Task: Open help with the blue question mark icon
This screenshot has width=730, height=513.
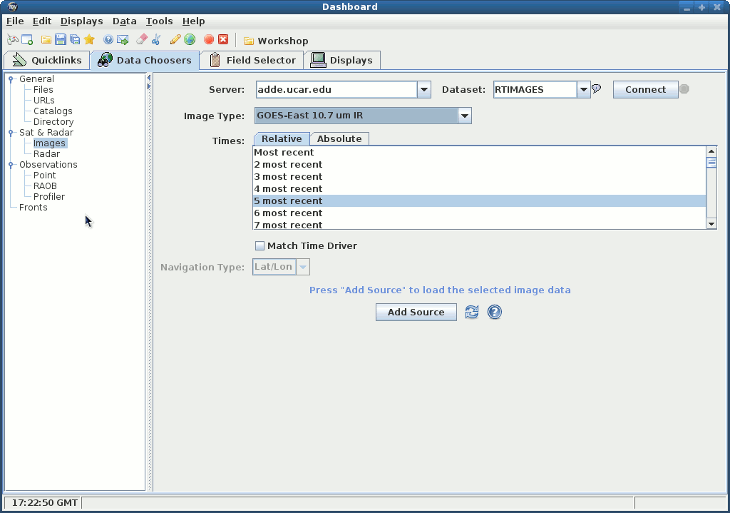Action: [x=494, y=312]
